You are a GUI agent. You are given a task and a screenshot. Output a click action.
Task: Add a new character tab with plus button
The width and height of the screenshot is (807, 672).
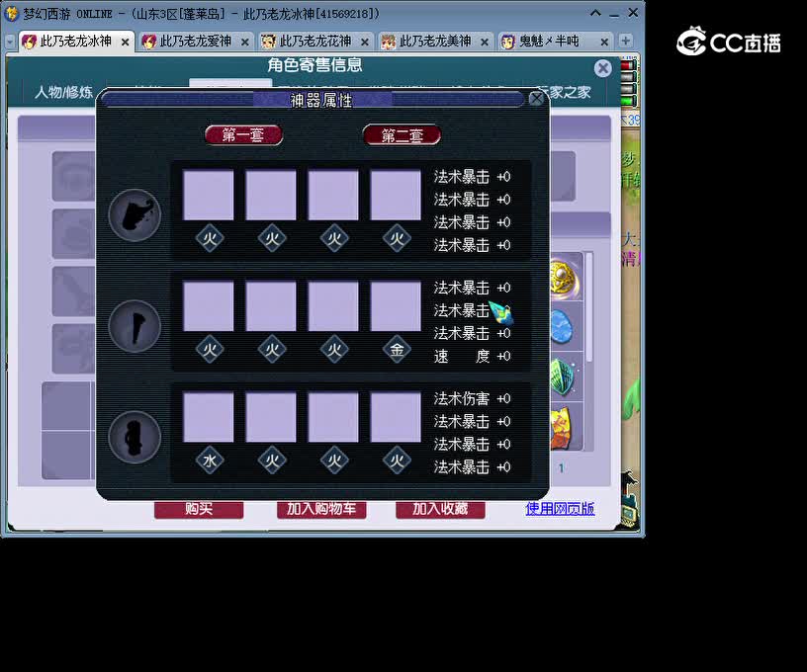pyautogui.click(x=625, y=41)
